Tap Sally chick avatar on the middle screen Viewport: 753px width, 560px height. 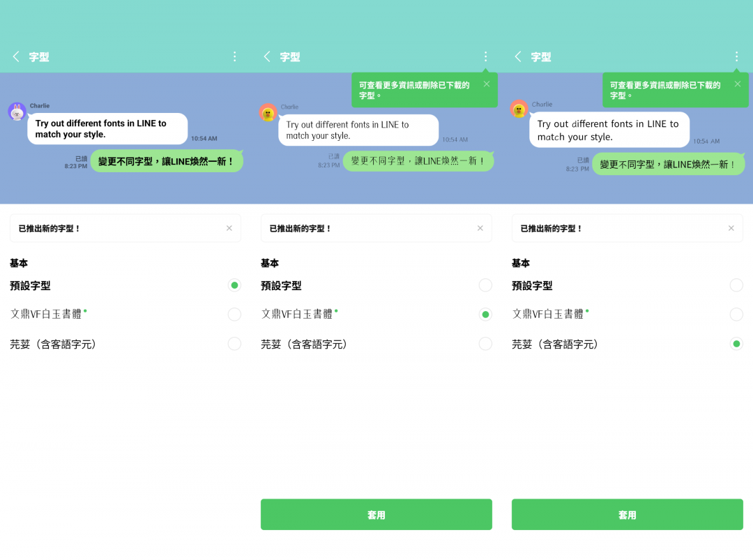coord(268,113)
